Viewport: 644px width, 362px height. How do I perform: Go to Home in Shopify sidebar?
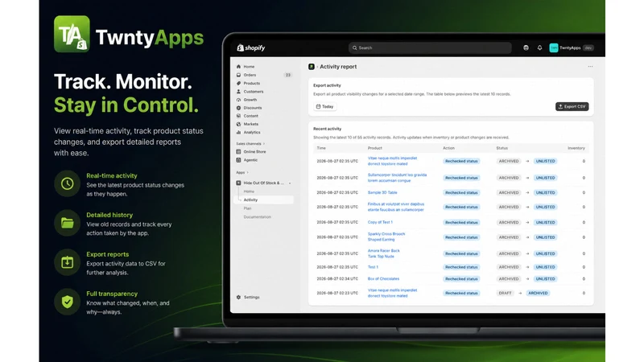tap(249, 67)
